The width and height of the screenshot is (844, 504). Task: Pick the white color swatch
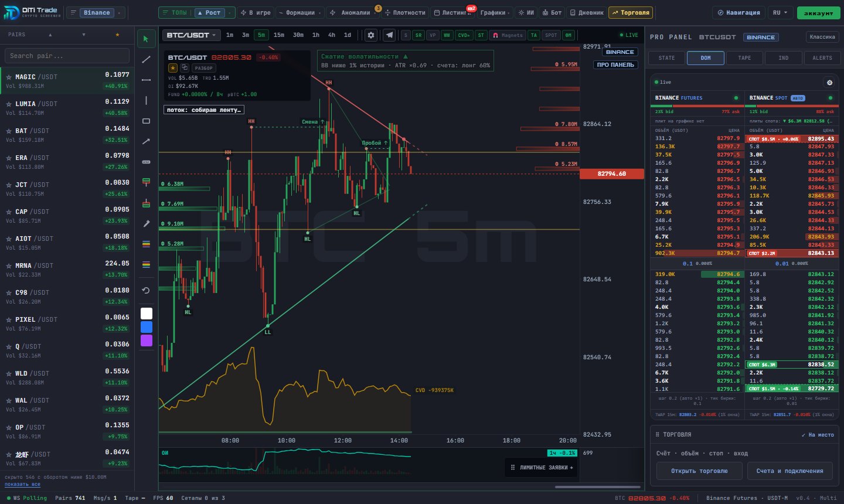147,314
